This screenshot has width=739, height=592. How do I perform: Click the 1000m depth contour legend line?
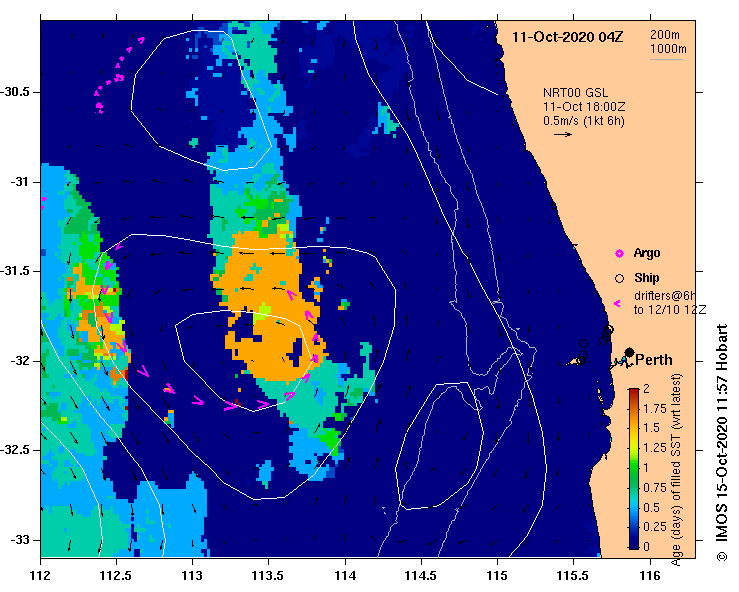(666, 59)
